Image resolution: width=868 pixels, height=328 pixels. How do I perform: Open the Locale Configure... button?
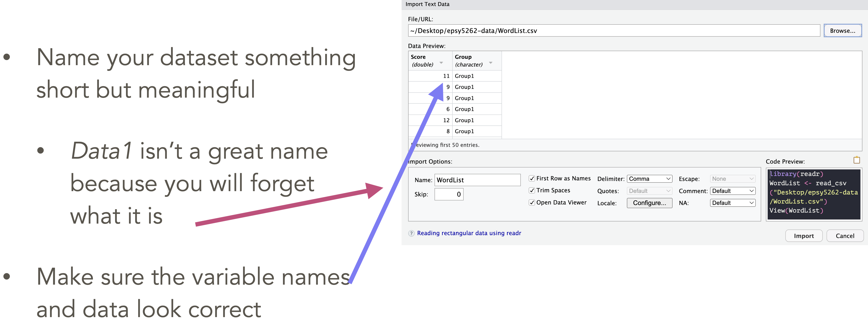click(x=649, y=203)
